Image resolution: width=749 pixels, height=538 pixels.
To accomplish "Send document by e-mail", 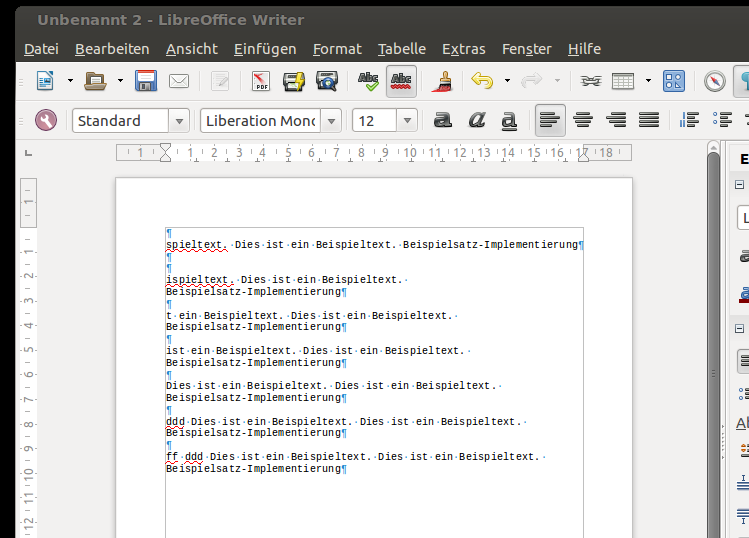I will click(x=179, y=81).
